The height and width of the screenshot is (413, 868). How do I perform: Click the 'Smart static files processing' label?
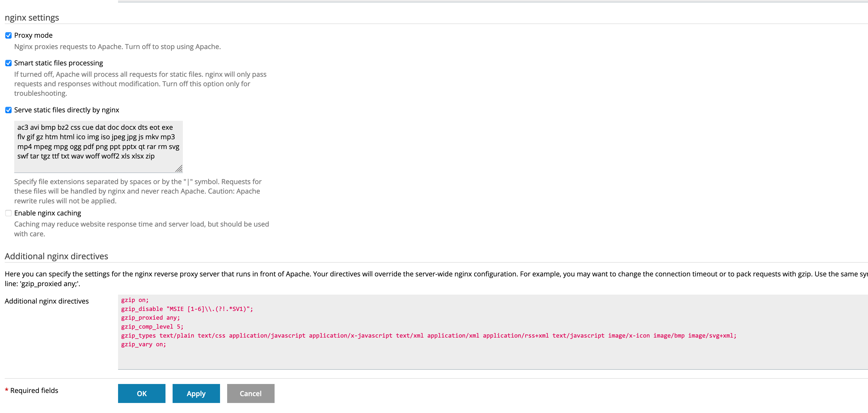pos(58,63)
